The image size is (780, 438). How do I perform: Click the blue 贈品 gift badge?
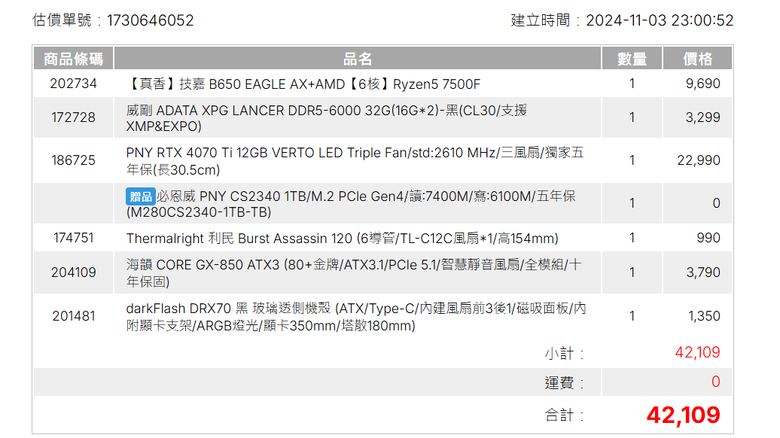tap(140, 197)
